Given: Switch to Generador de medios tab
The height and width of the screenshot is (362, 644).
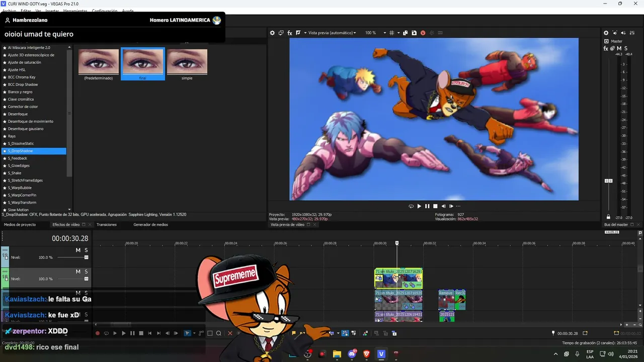Looking at the screenshot, I should (x=150, y=225).
